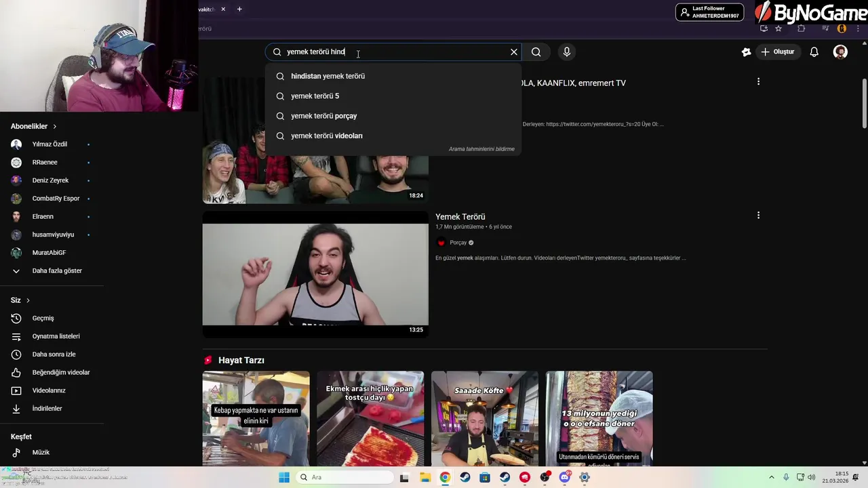Open Discord from the taskbar
Screen dimensions: 868x488
(x=565, y=477)
